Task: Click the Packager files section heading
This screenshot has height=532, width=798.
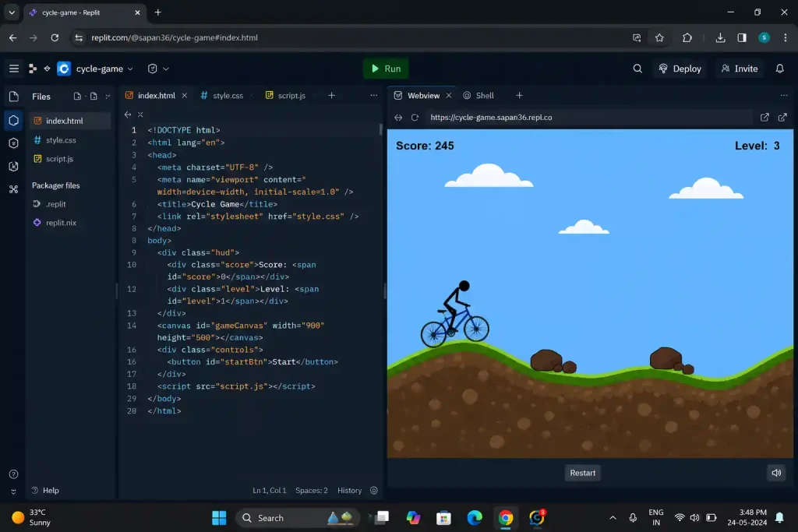Action: tap(56, 185)
